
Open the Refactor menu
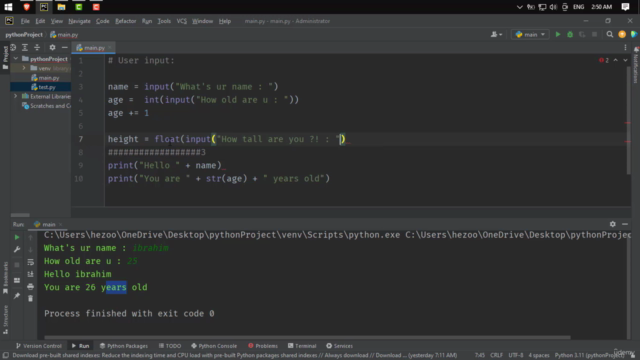point(125,21)
